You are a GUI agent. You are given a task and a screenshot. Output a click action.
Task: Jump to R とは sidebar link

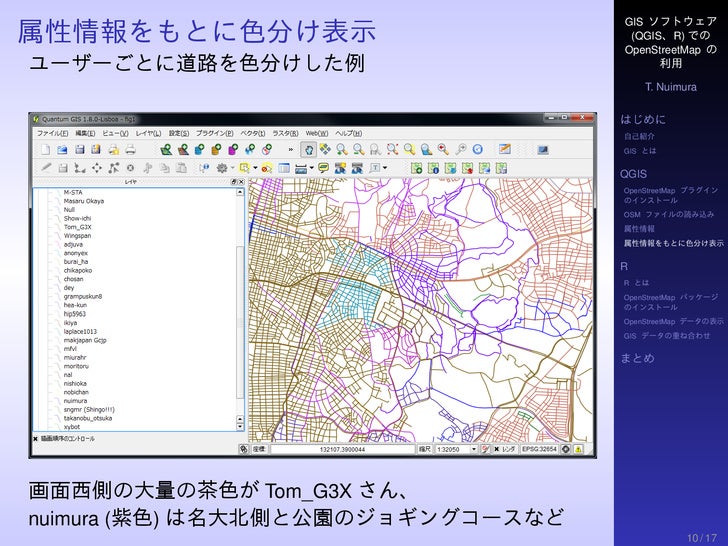[636, 283]
